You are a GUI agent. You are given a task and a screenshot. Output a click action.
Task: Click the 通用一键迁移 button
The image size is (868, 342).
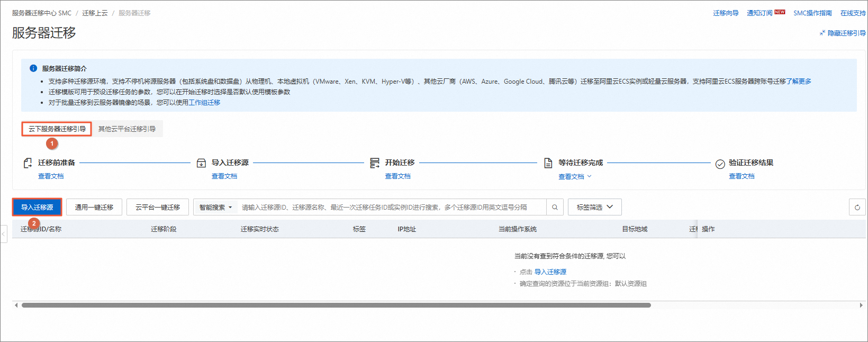point(94,207)
